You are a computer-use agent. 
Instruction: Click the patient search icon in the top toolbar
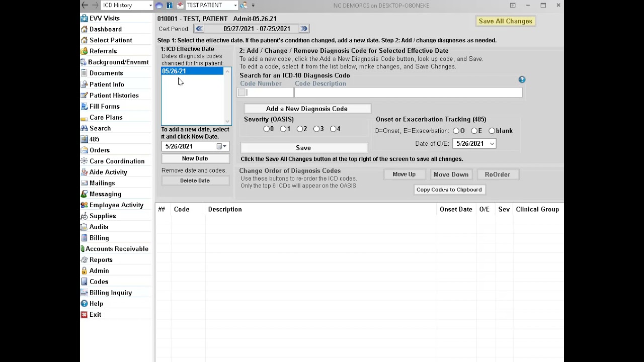244,5
